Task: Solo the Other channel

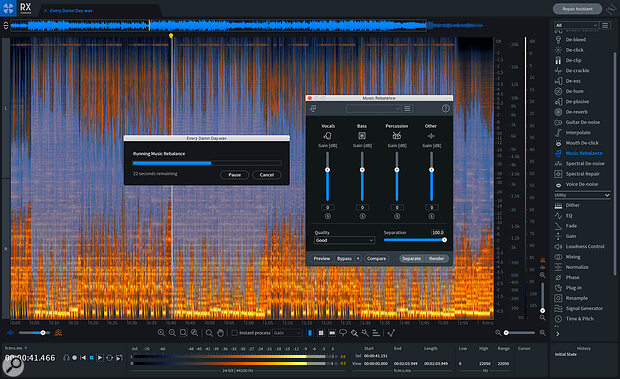Action: click(x=431, y=216)
